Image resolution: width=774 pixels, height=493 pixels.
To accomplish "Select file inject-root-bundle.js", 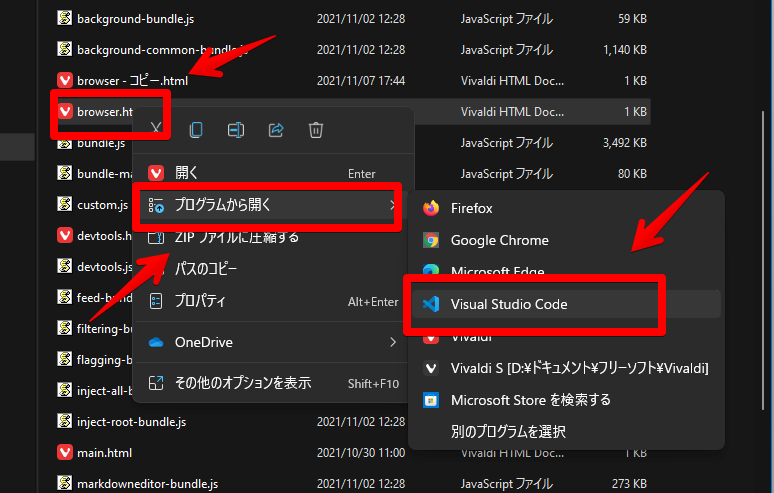I will coord(131,422).
